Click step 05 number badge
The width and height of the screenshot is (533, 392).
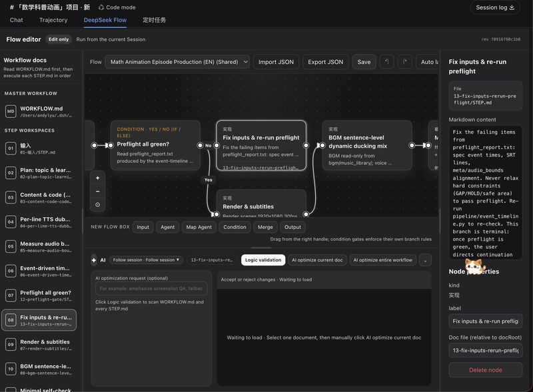coord(11,246)
